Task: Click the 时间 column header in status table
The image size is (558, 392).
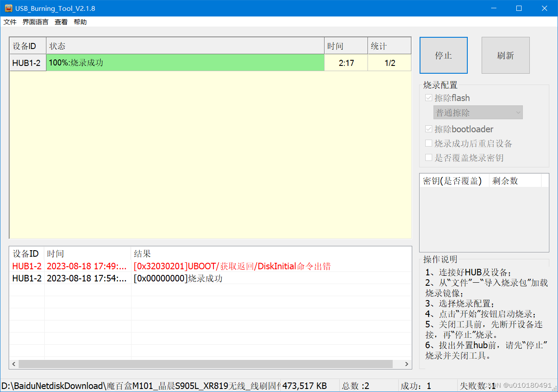Action: pyautogui.click(x=346, y=46)
